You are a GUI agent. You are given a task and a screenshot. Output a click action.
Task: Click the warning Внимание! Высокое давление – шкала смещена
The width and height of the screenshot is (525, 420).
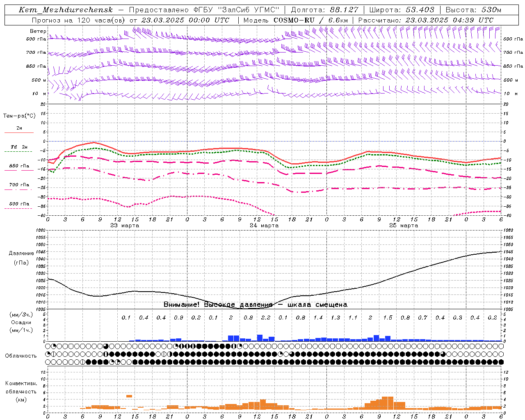[x=256, y=305]
